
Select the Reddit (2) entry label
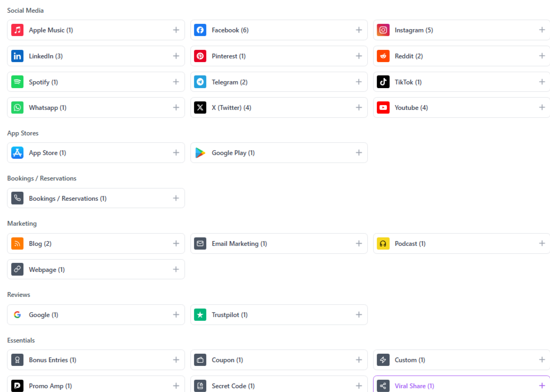pos(409,56)
